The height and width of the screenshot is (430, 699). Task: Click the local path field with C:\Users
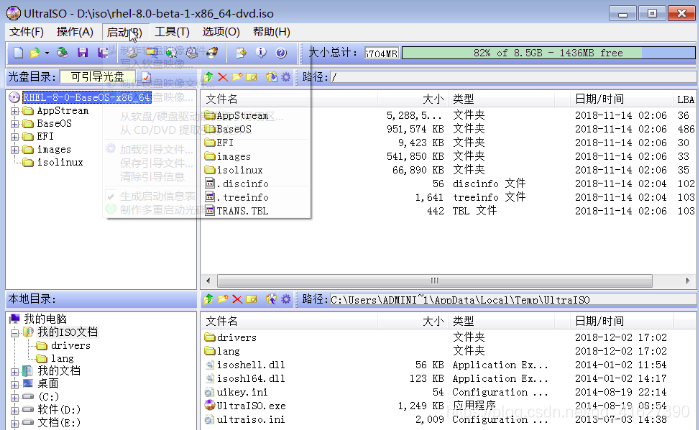coord(513,299)
